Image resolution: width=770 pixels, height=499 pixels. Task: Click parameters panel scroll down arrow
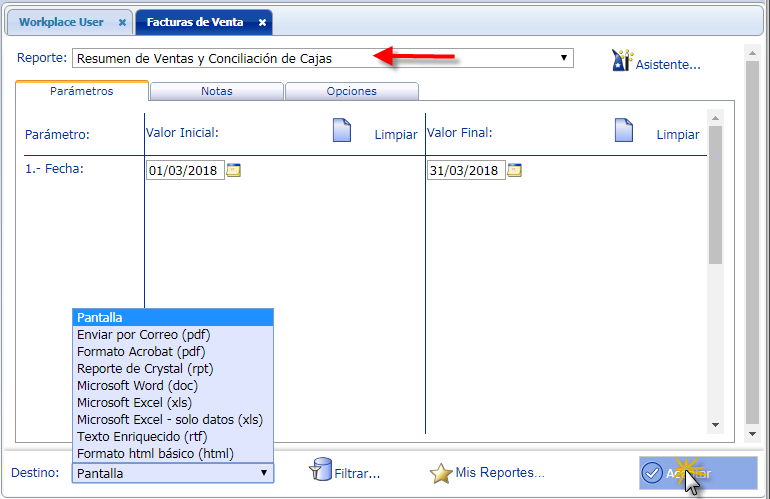[x=715, y=425]
